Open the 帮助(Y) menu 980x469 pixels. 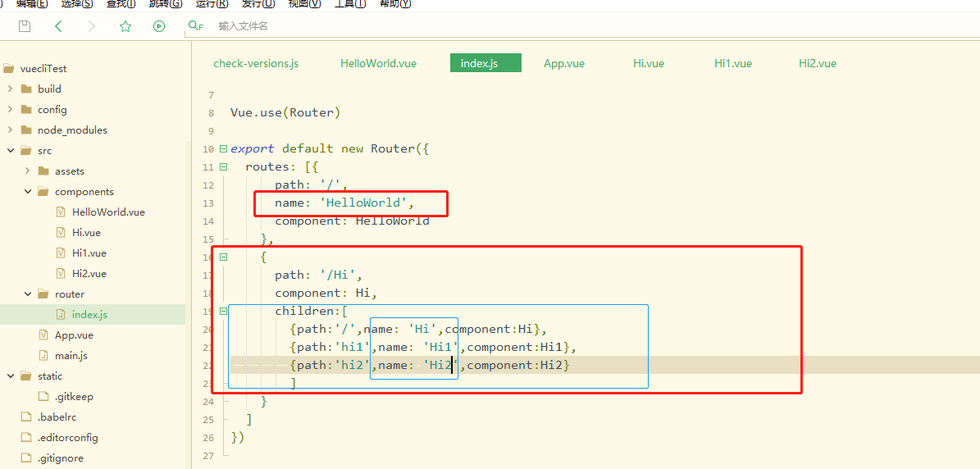(395, 4)
